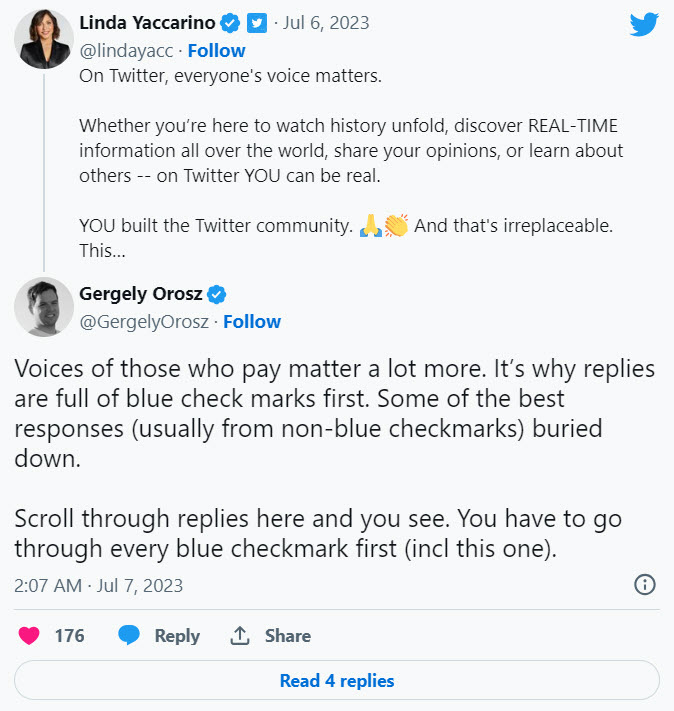Click the Twitter bird logo in the corner
The height and width of the screenshot is (711, 674).
coord(644,24)
